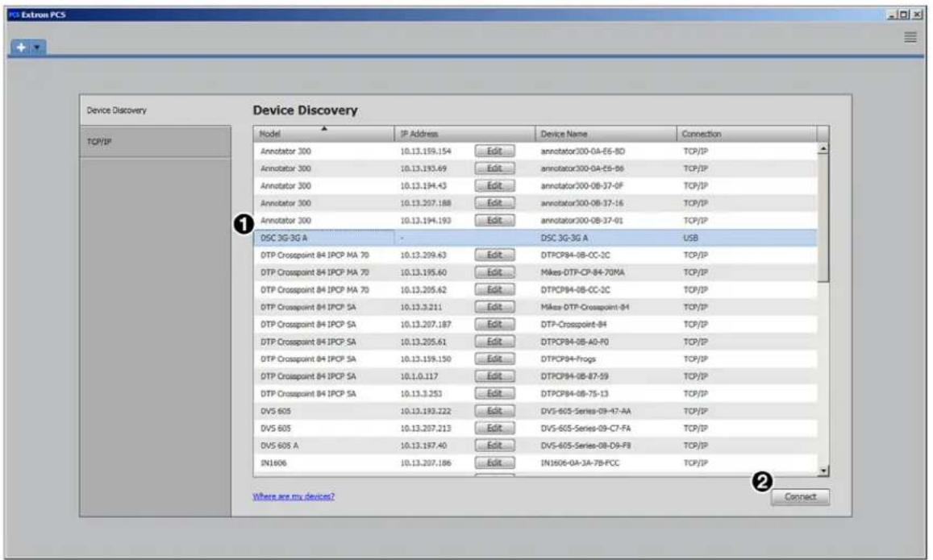Click Edit for IP 10.13.209.63
The image size is (933, 560).
(494, 255)
